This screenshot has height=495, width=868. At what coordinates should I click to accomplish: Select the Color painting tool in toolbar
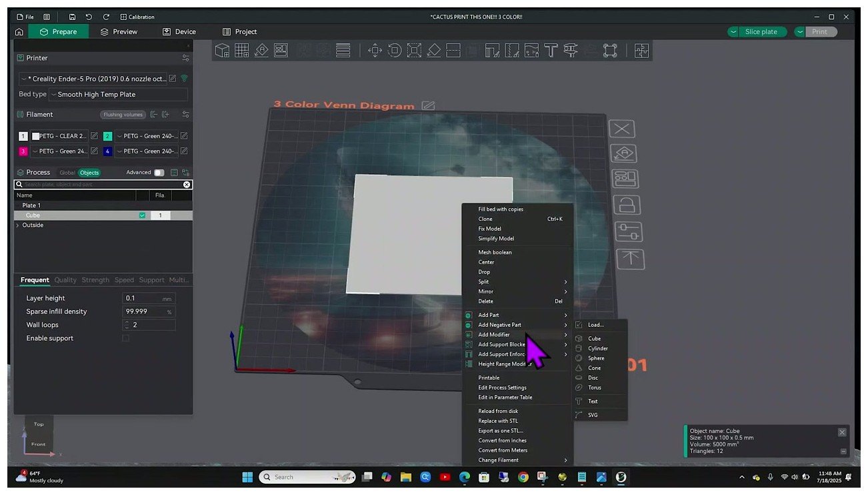[531, 50]
